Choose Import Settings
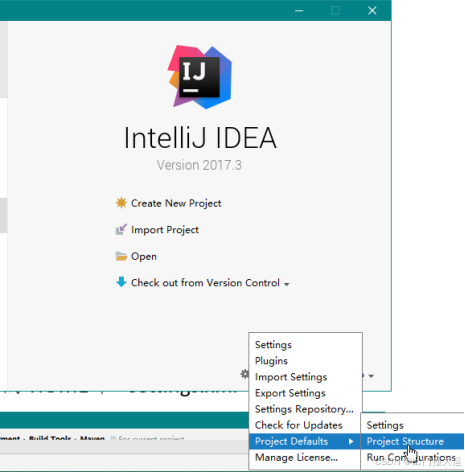The image size is (465, 473). click(x=305, y=377)
